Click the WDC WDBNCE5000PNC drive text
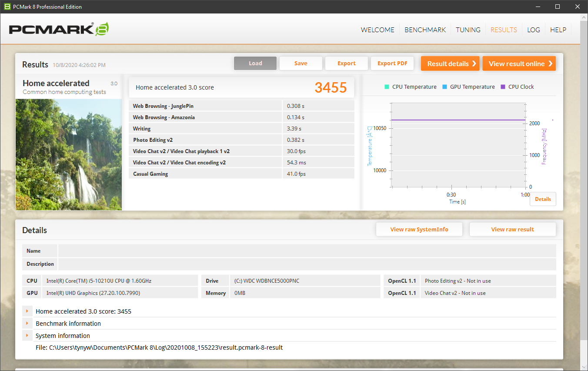 tap(267, 281)
